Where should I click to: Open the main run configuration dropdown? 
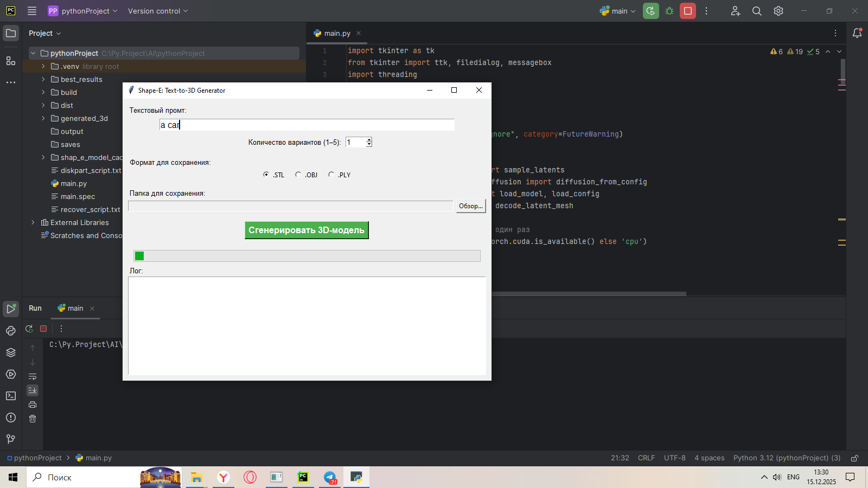pos(618,11)
